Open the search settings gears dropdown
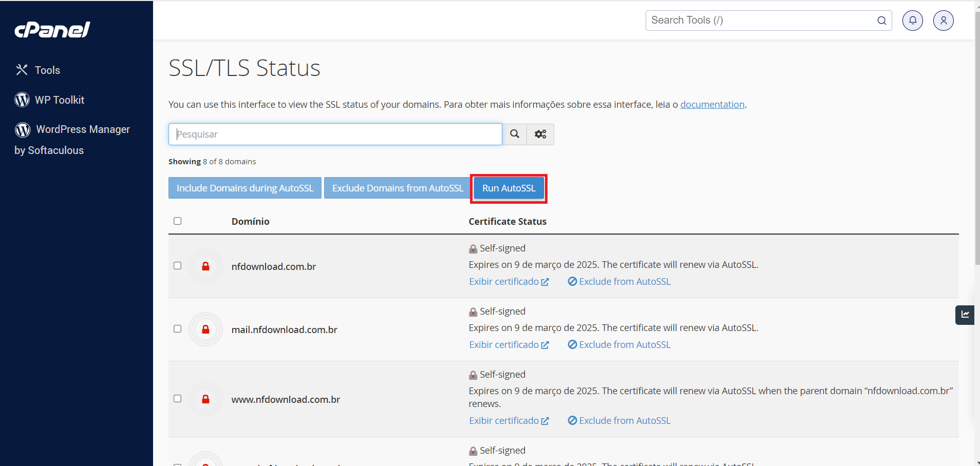980x466 pixels. pyautogui.click(x=540, y=134)
